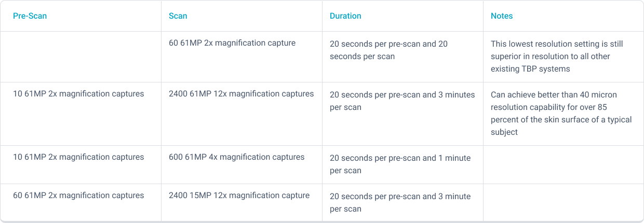Select the Duration cell in the 15MP row
This screenshot has width=644, height=223.
[x=400, y=202]
